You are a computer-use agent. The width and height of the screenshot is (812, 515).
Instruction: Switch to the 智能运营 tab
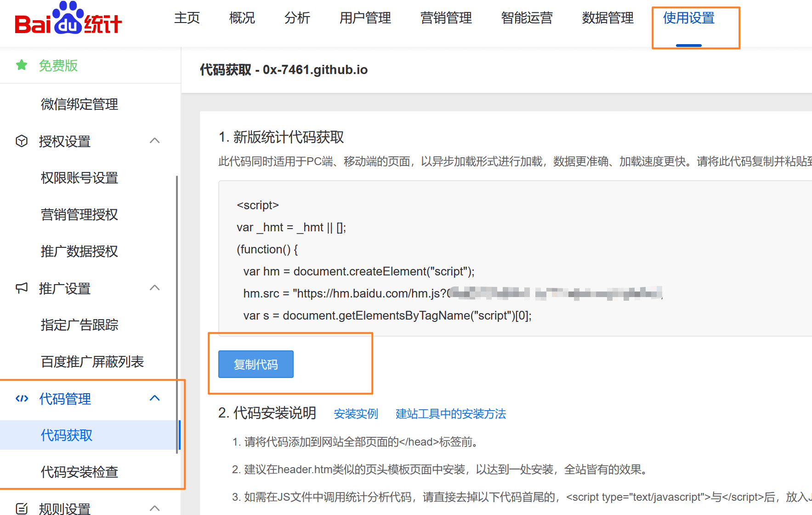[x=527, y=18]
